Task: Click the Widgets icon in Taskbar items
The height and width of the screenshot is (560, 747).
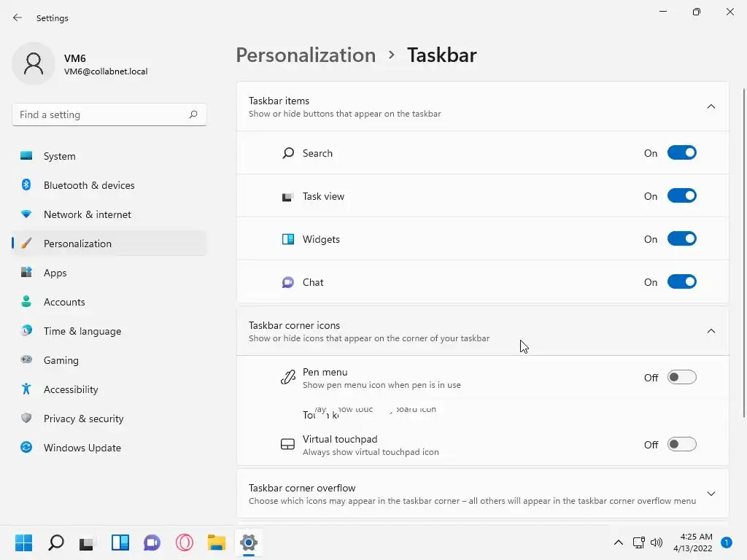Action: pos(287,239)
